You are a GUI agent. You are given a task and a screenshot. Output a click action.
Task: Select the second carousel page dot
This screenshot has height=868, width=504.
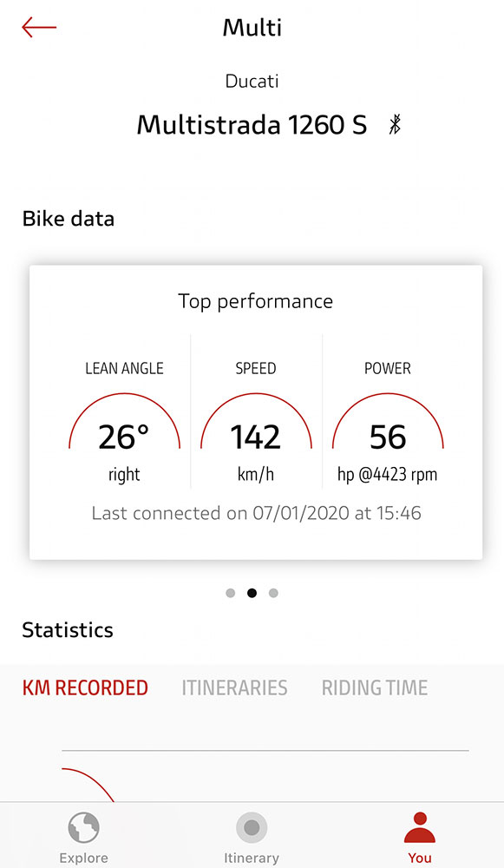252,593
